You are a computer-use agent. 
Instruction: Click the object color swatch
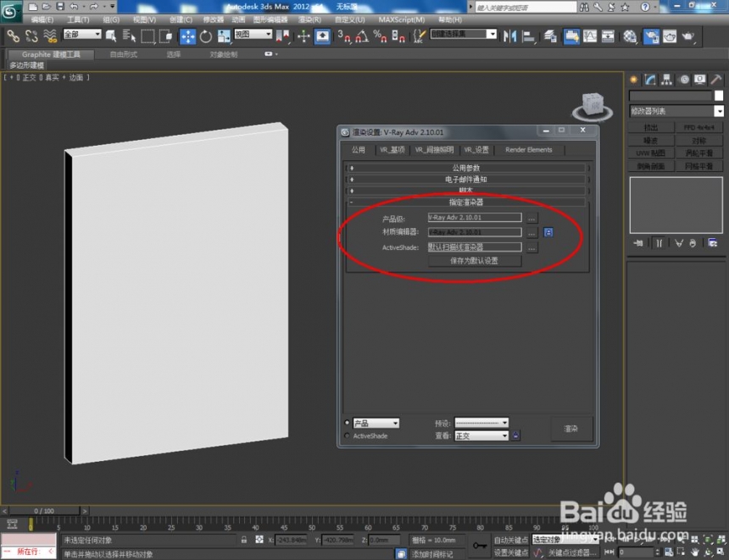coord(719,95)
